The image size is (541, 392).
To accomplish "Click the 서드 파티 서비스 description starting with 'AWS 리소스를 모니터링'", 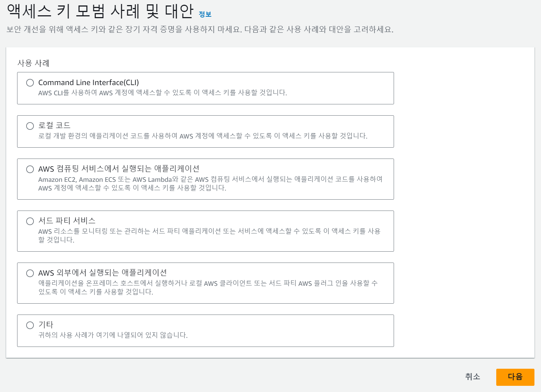I will tap(210, 236).
